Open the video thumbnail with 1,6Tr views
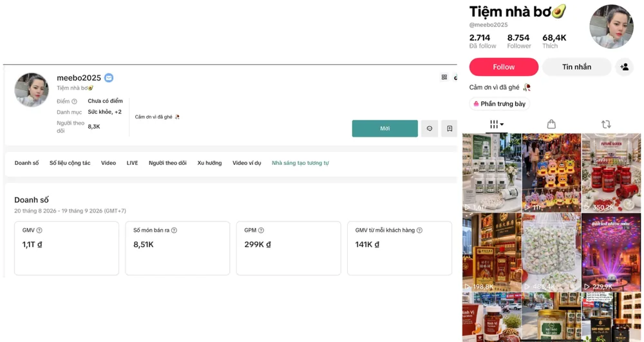 point(491,173)
